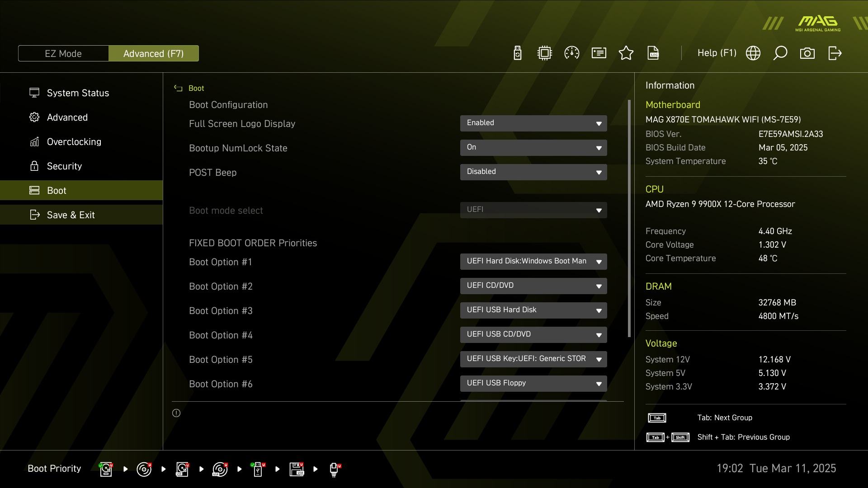Click the network boot priority icon
This screenshot has width=868, height=488.
point(335,469)
